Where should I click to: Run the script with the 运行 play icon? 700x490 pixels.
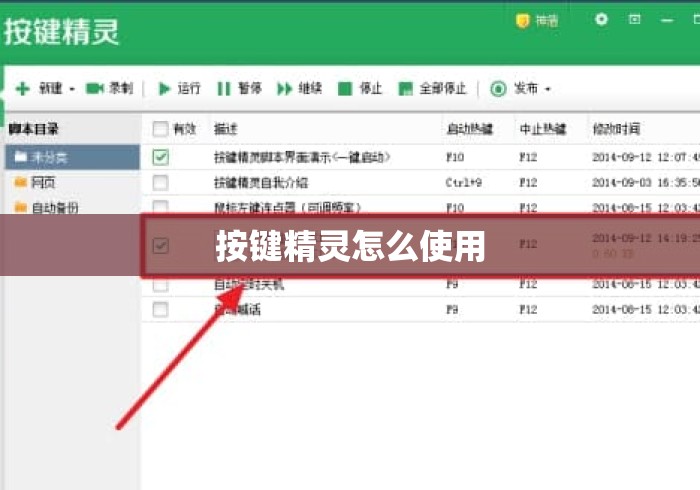165,89
